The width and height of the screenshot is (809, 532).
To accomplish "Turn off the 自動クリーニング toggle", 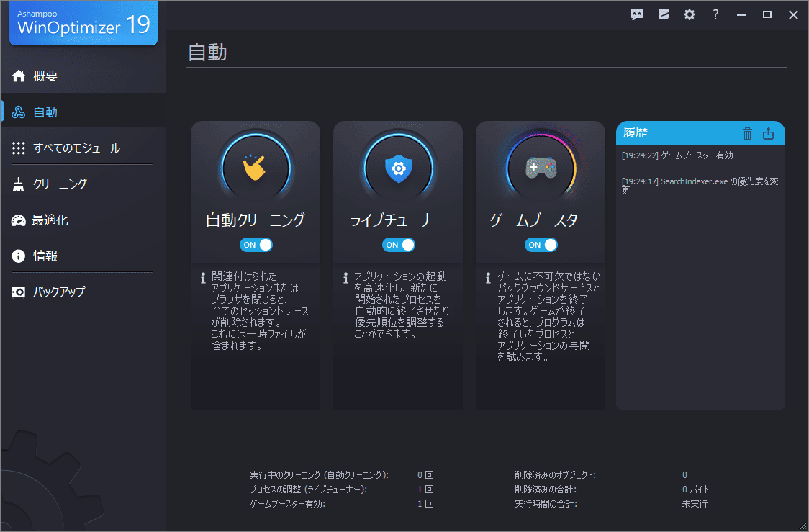I will tap(256, 245).
